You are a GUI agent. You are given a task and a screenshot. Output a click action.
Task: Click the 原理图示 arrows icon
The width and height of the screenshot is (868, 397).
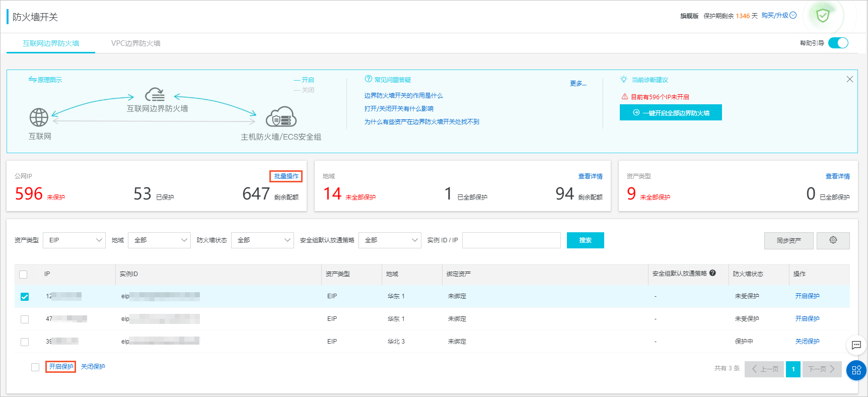click(33, 80)
